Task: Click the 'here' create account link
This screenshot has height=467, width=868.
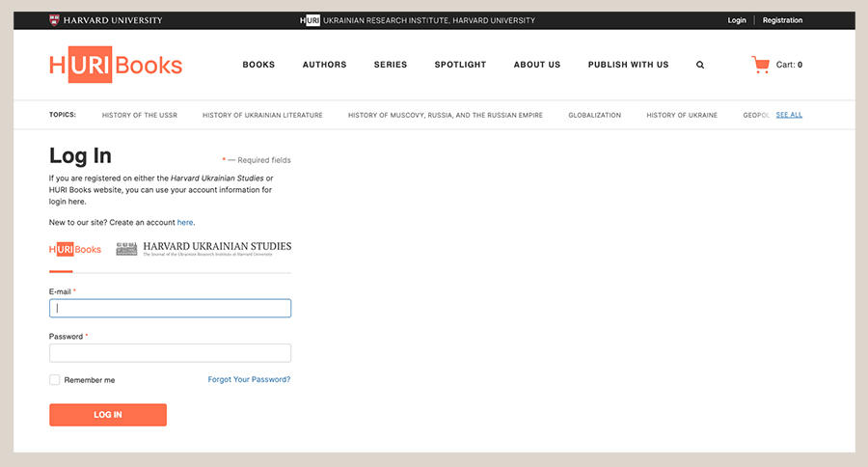Action: (x=185, y=222)
